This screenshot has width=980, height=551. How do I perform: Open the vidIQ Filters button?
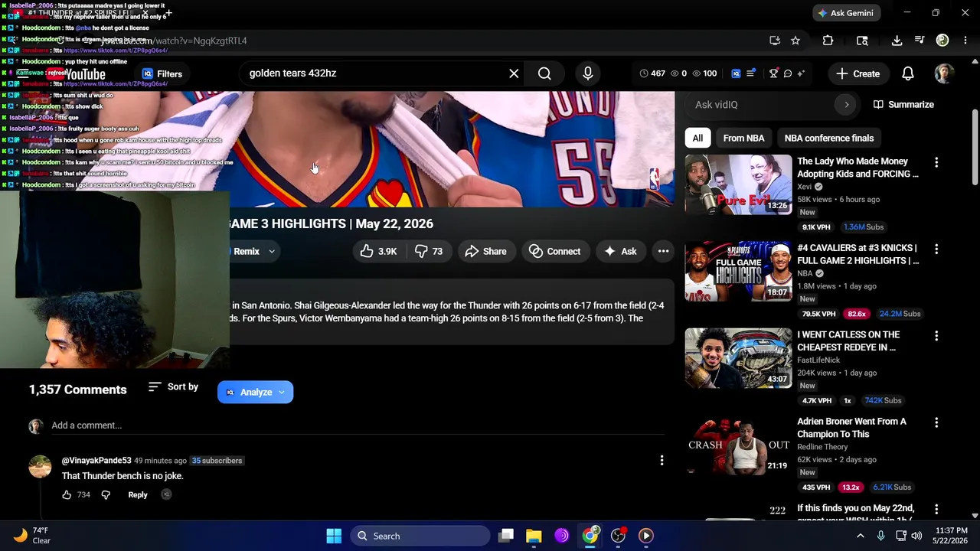162,74
